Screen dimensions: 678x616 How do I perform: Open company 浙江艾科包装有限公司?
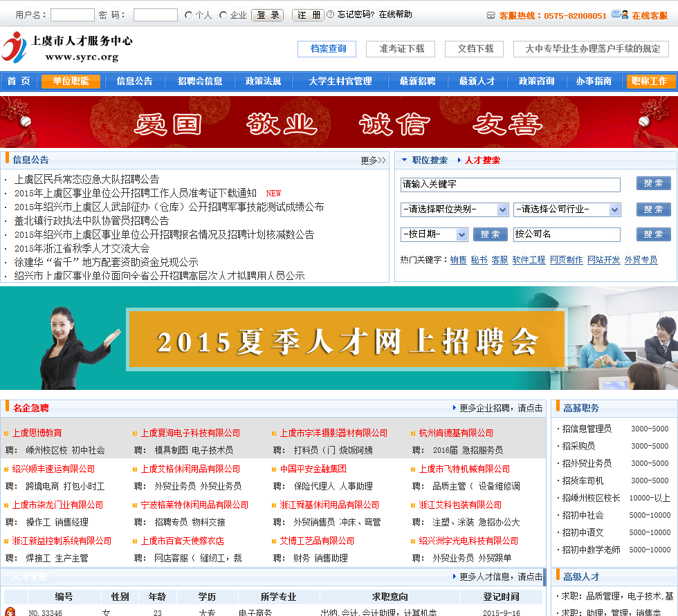[x=460, y=505]
